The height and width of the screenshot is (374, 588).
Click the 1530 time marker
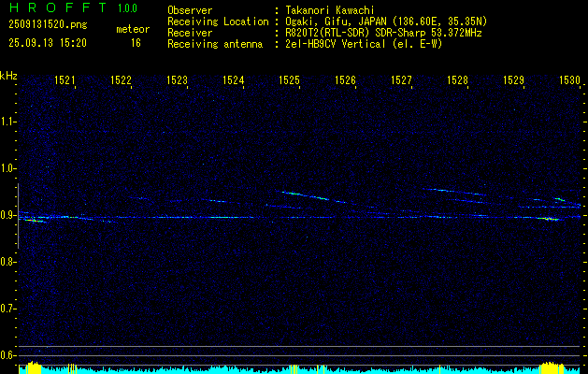[570, 79]
